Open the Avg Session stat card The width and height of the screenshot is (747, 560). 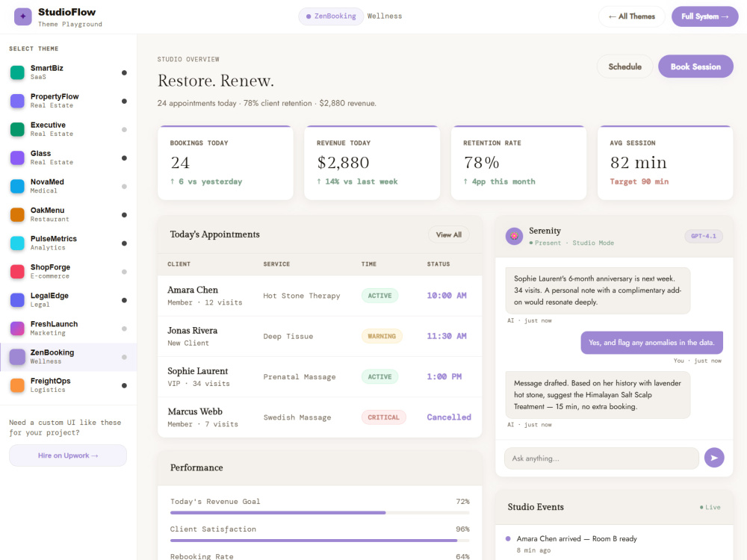665,163
